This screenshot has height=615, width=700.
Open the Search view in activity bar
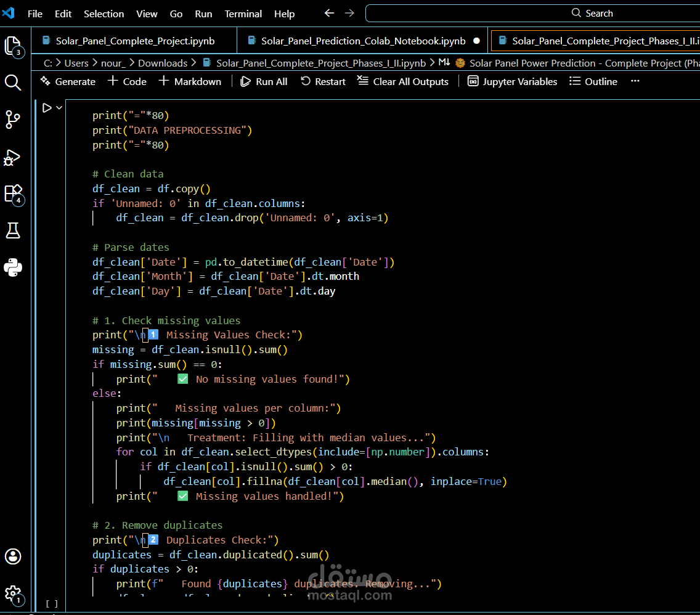point(13,83)
